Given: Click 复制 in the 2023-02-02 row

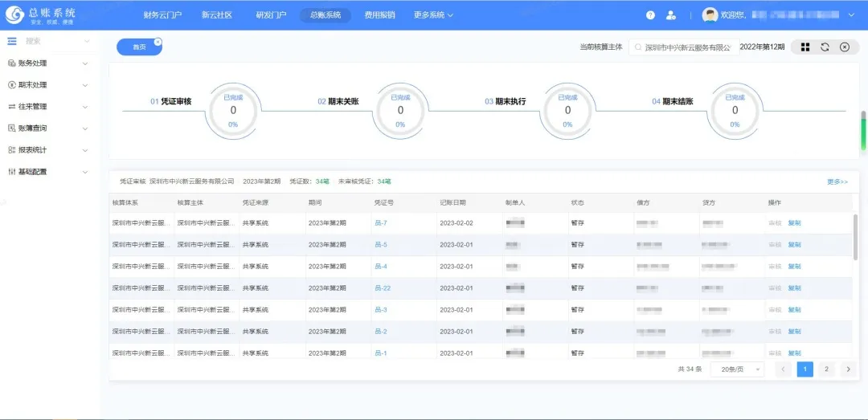Looking at the screenshot, I should pos(794,223).
